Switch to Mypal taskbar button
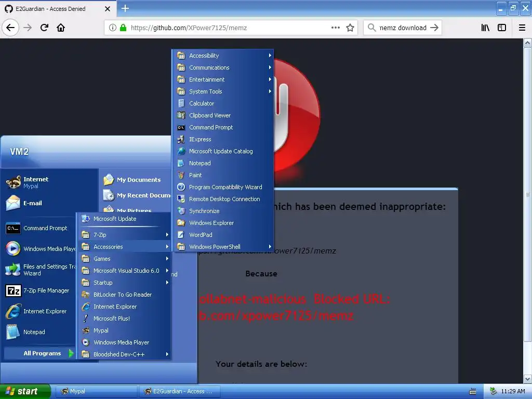The height and width of the screenshot is (399, 532). coord(96,391)
